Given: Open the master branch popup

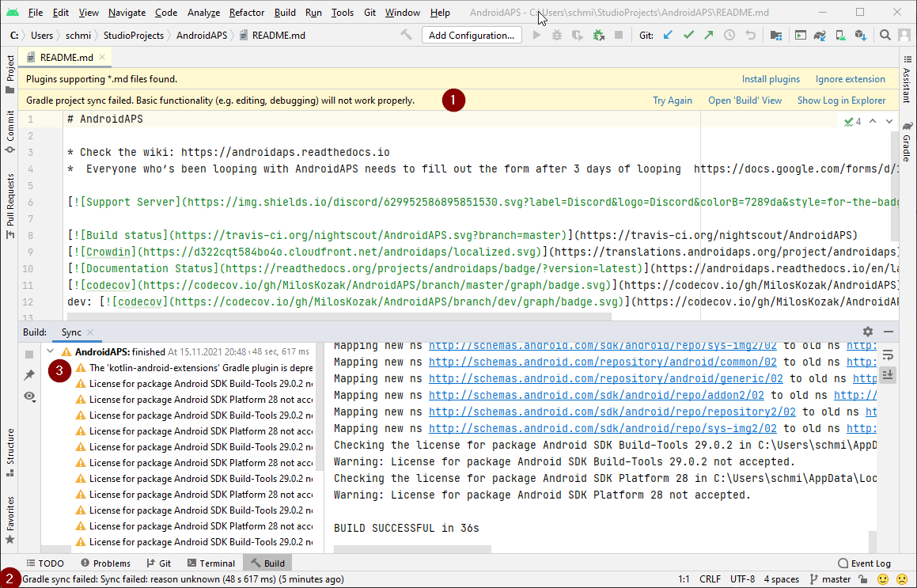Looking at the screenshot, I should pos(831,579).
